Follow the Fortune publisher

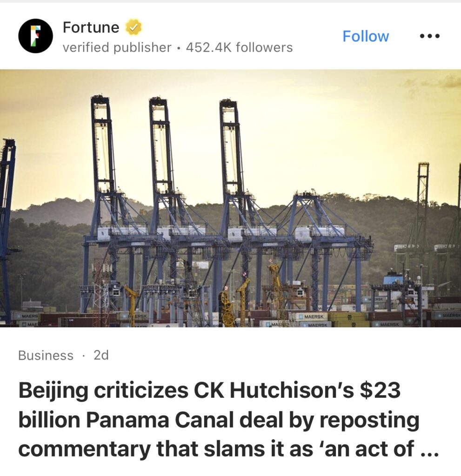[366, 36]
